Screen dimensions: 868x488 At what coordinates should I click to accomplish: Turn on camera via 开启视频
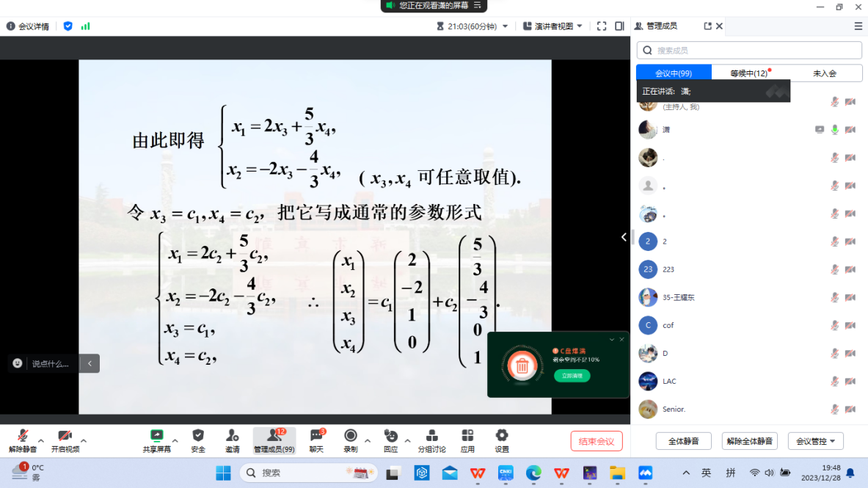tap(65, 436)
